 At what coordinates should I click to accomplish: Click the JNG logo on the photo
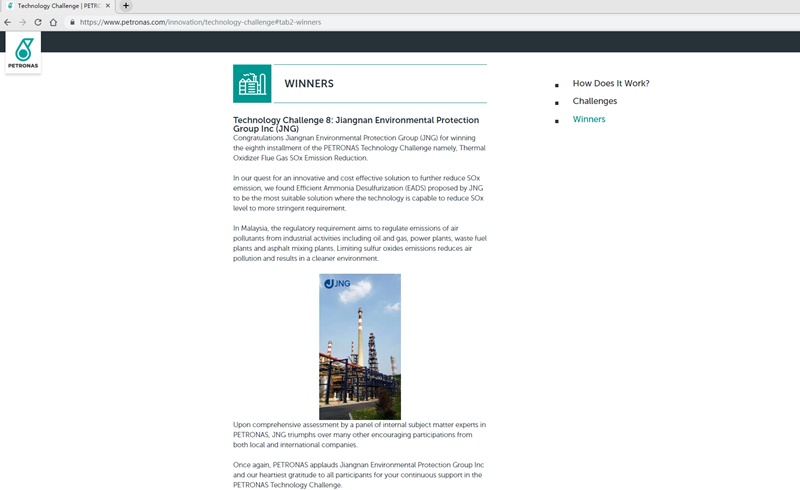[336, 284]
